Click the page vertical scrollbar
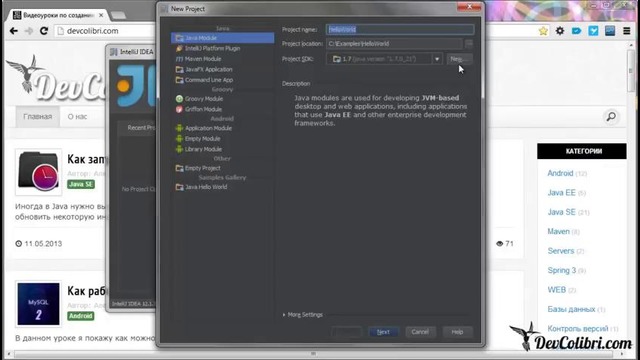 [x=631, y=72]
